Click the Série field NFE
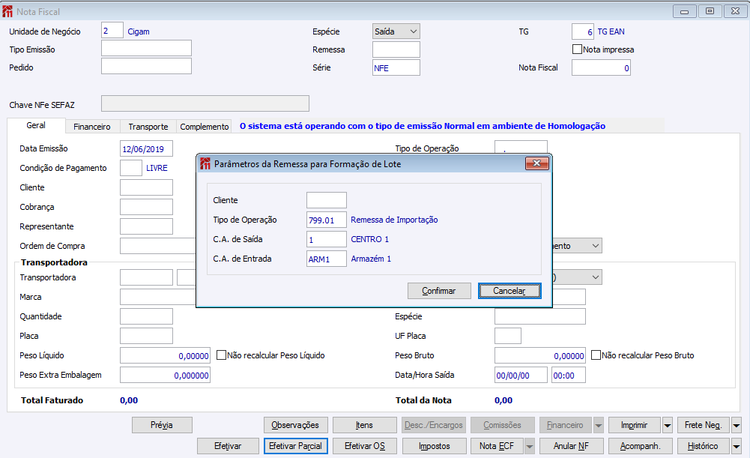The height and width of the screenshot is (458, 750). 396,67
